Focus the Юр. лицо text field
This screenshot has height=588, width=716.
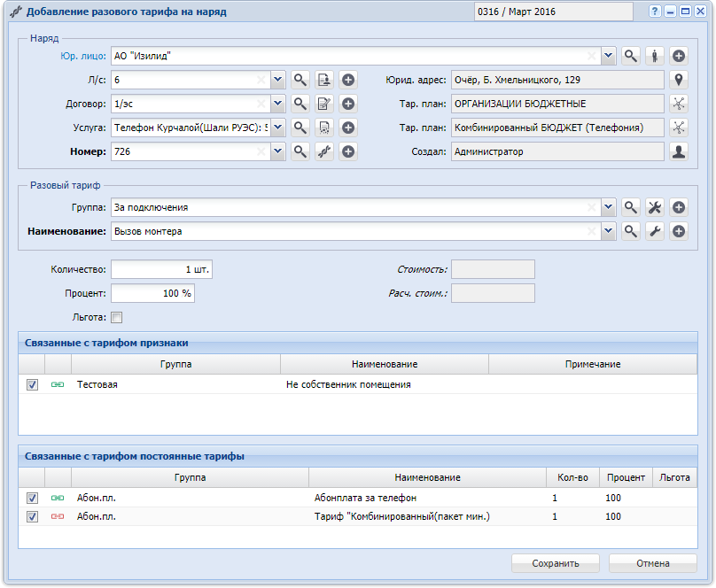click(356, 56)
